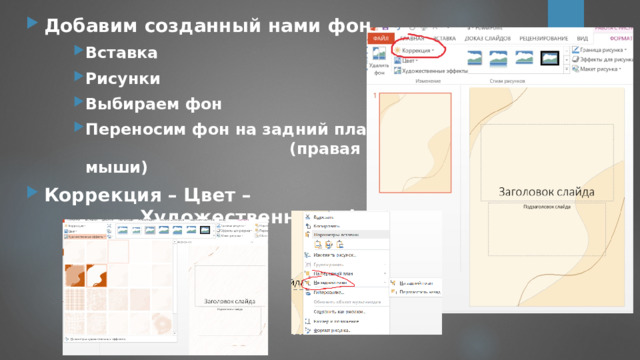
Task: Click the second paste option icon in the context menu
Action: [x=329, y=244]
